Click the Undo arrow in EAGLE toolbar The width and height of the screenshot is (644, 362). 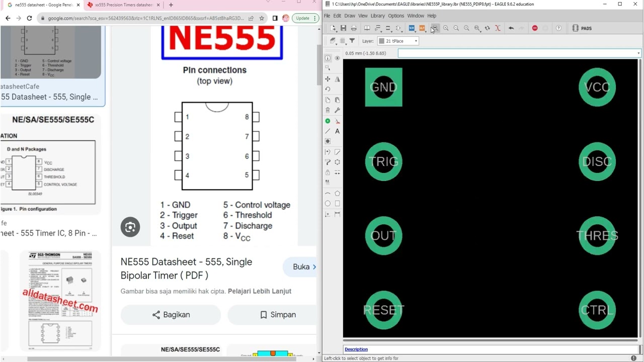(x=511, y=28)
